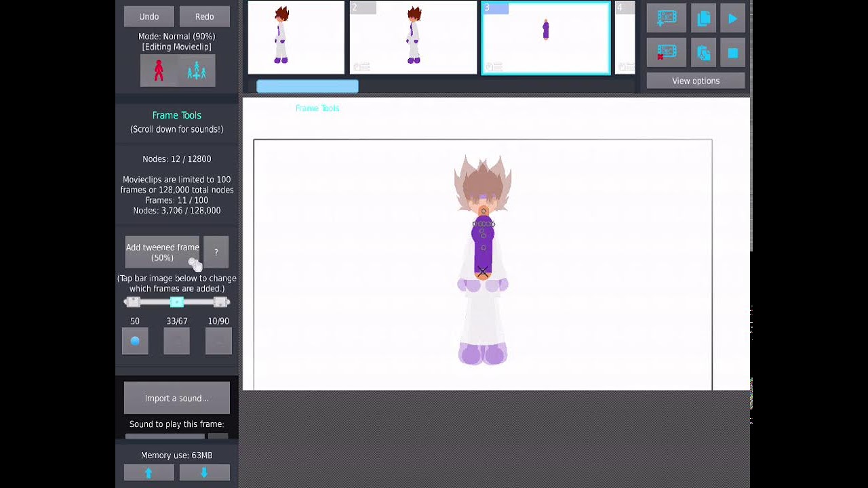
Task: Paste the copied frame
Action: (703, 53)
